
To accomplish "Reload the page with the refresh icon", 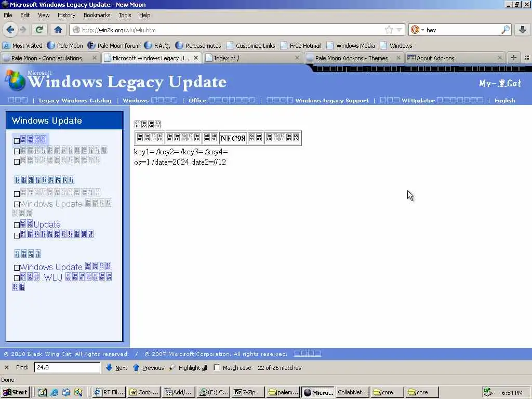I will pyautogui.click(x=39, y=30).
